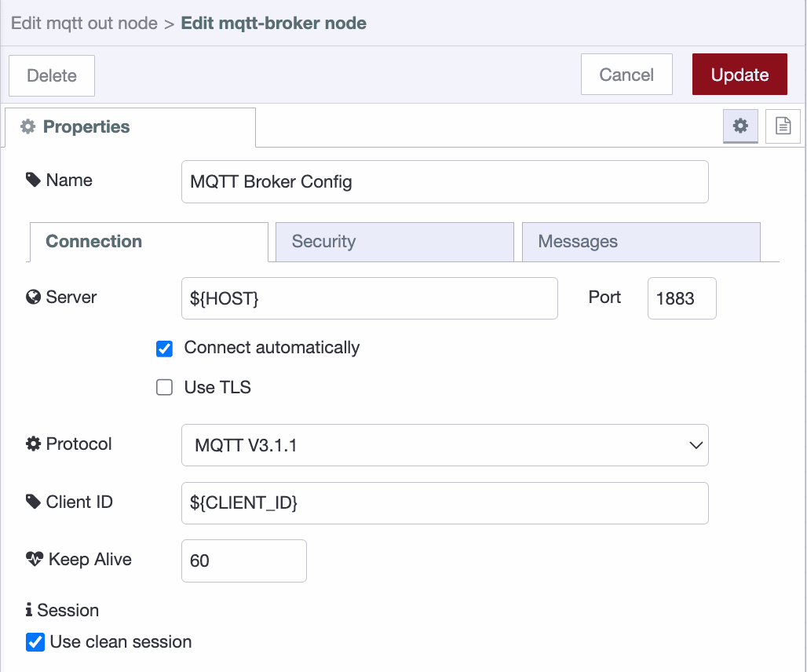Click Update to save the broker config
Viewport: 807px width, 672px height.
click(739, 74)
